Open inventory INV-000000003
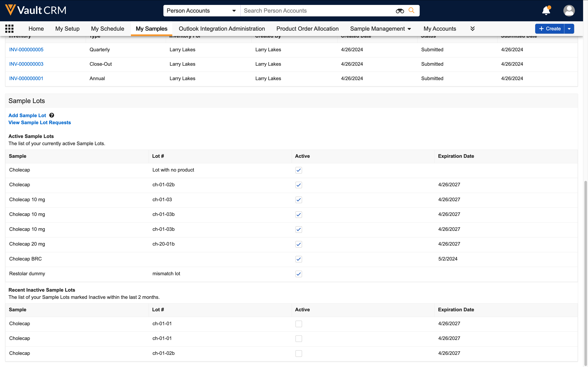Screen dimensions: 588x367 click(x=26, y=64)
